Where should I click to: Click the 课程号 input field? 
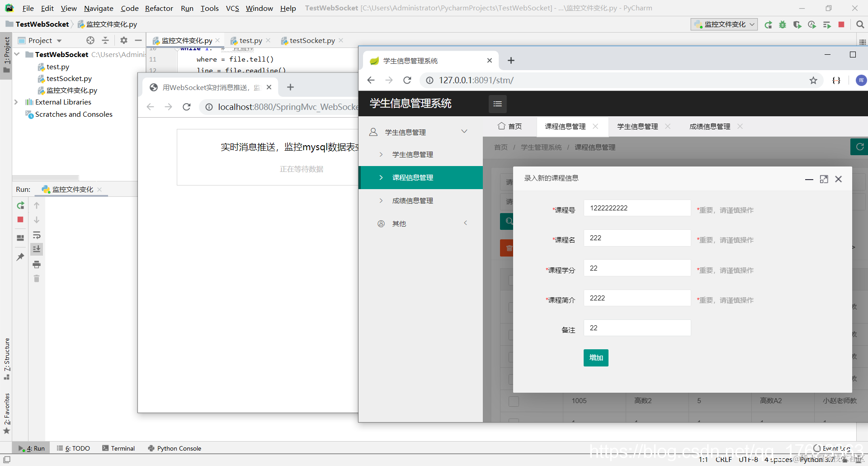[x=637, y=208]
